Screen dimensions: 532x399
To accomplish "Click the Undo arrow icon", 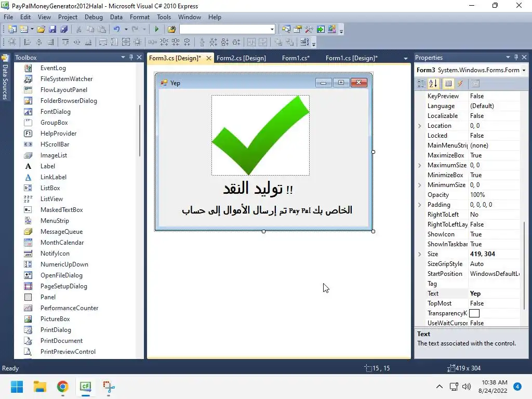I will (x=117, y=29).
